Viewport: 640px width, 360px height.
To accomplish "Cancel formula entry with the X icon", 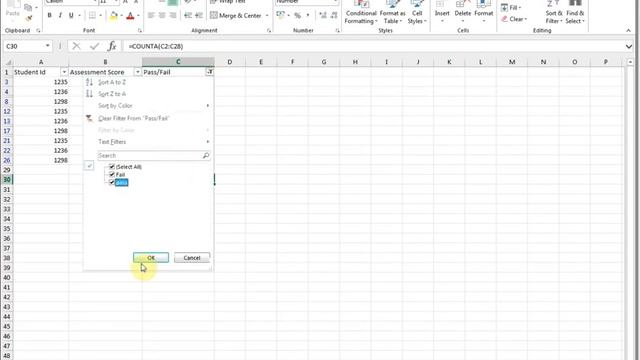I will (76, 46).
